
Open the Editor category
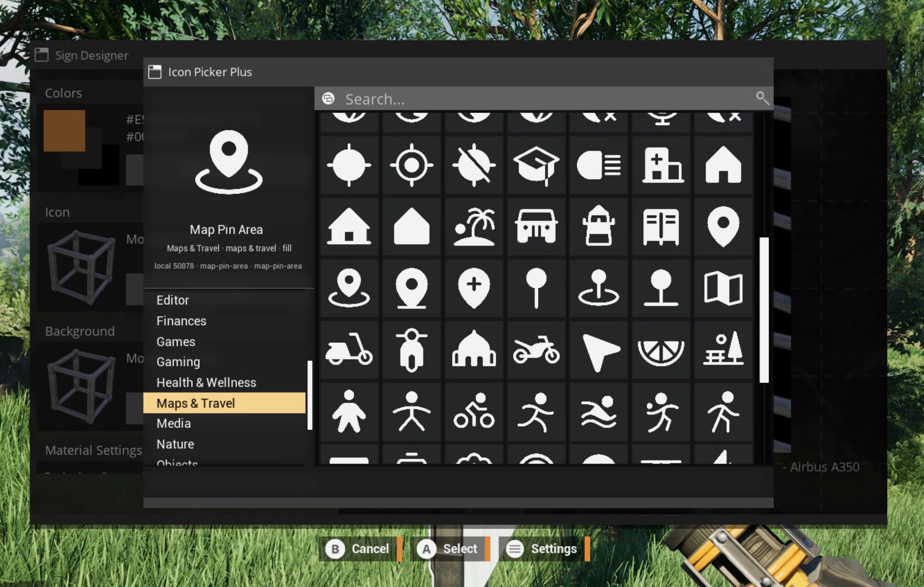[x=173, y=300]
